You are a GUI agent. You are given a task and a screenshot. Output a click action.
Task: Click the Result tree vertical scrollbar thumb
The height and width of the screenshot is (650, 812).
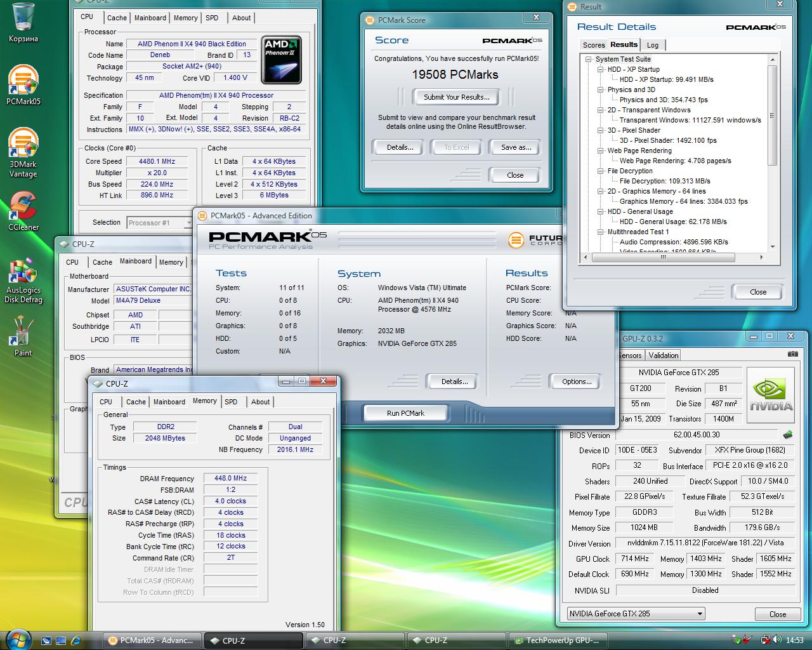[772, 114]
